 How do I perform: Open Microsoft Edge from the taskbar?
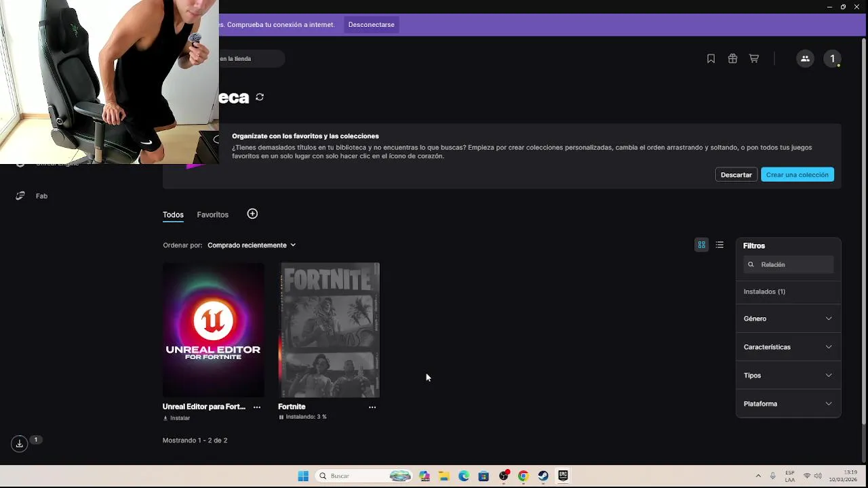point(464,476)
